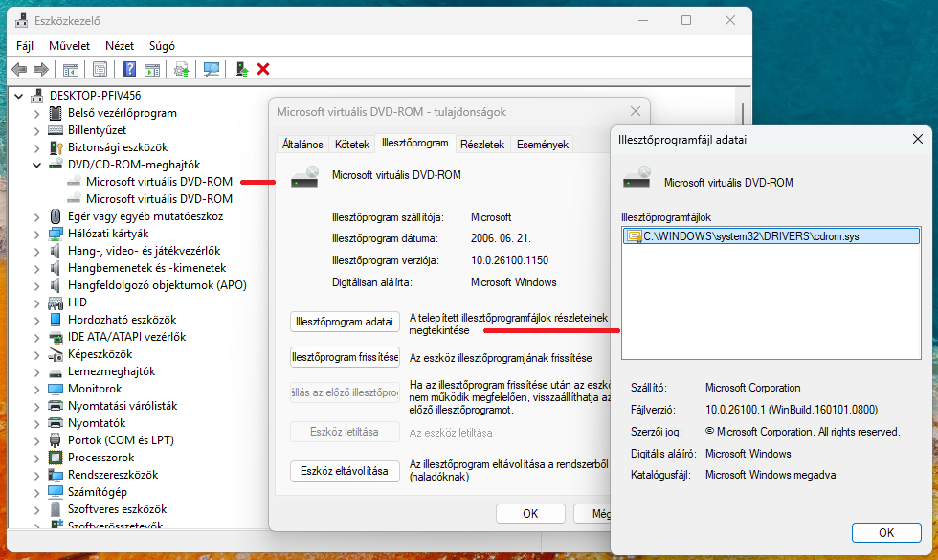
Task: Click the enable device toolbar icon
Action: [241, 69]
